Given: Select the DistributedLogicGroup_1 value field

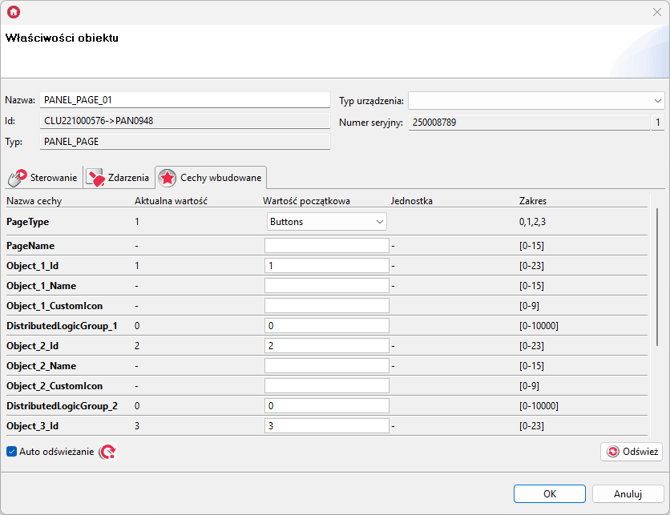Looking at the screenshot, I should tap(326, 326).
